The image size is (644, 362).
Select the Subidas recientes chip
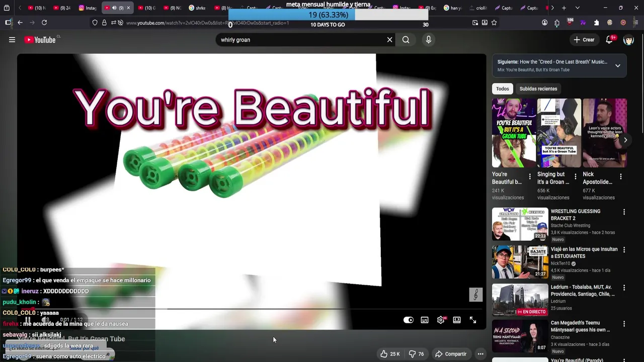coord(538,88)
